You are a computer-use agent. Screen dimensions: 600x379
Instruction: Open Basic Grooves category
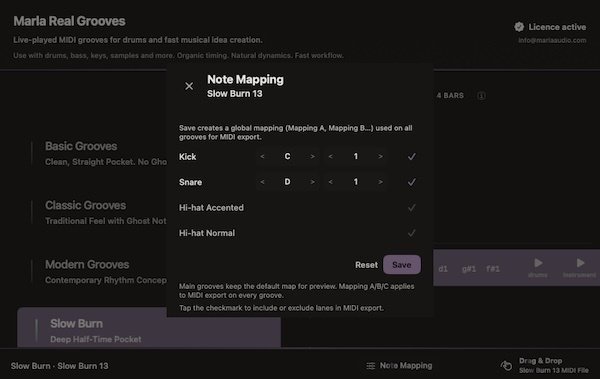[x=99, y=153]
